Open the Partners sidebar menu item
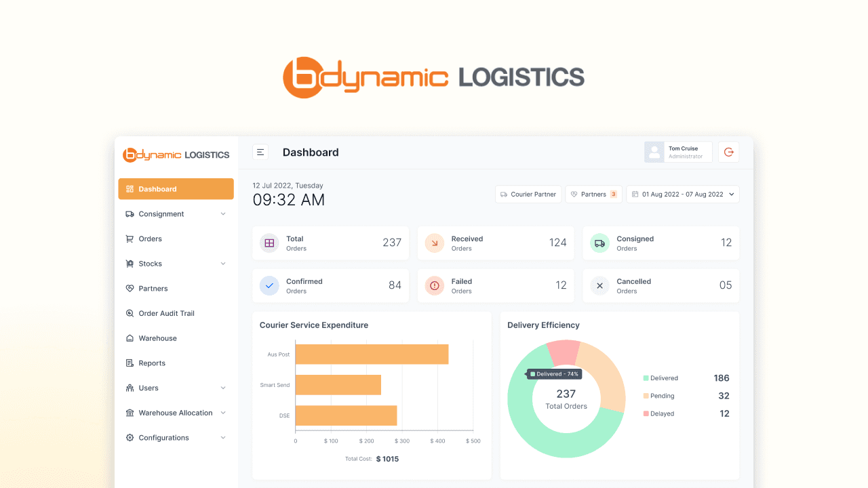This screenshot has width=868, height=488. (x=176, y=289)
